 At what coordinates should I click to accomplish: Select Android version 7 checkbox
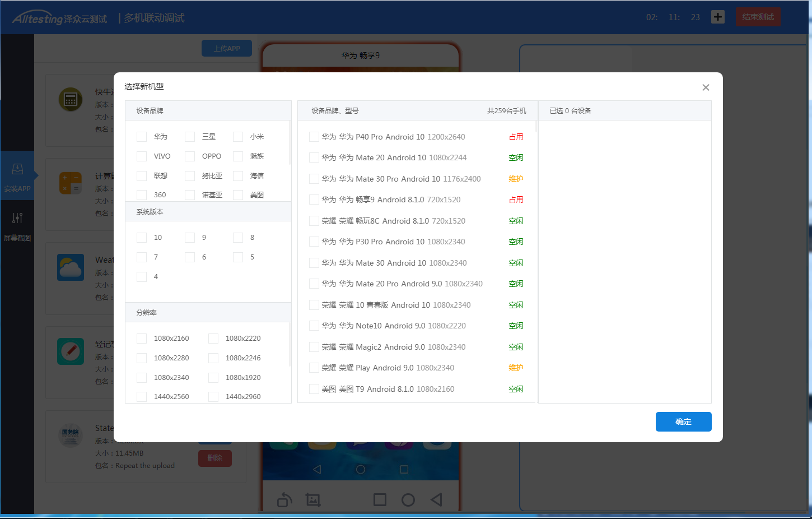coord(142,257)
